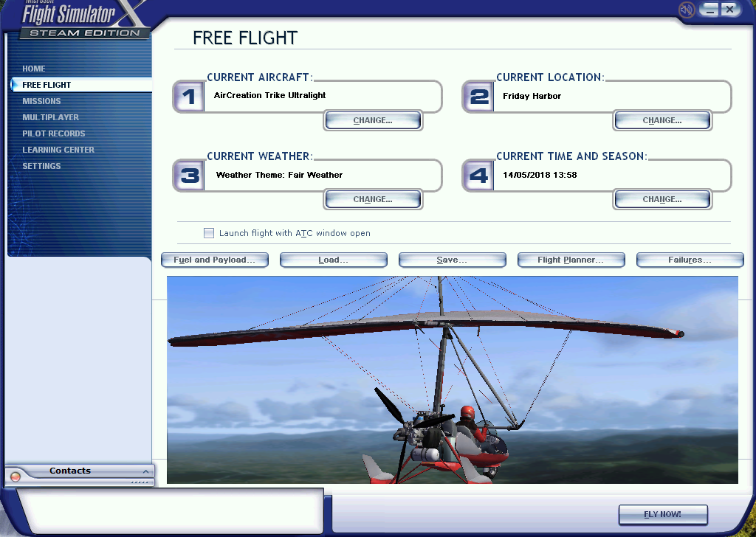Click the Weather Theme: Fair Weather text
The height and width of the screenshot is (537, 756).
click(x=279, y=175)
